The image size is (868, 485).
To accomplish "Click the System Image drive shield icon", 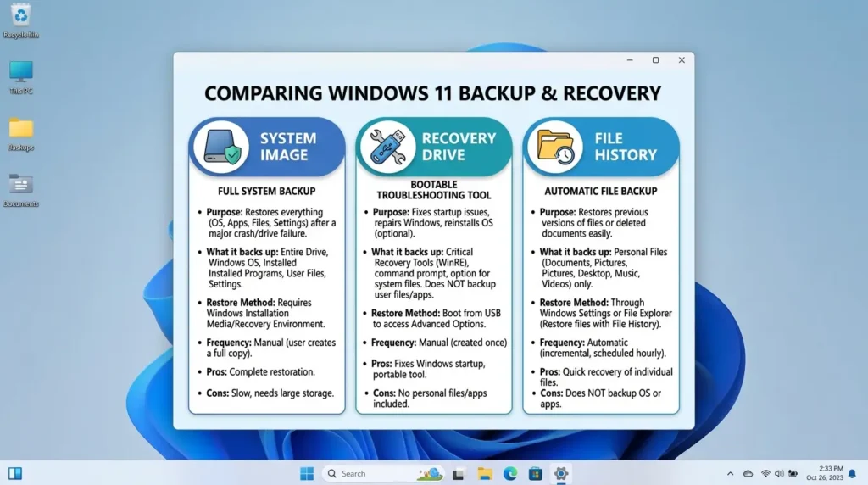I will [222, 147].
